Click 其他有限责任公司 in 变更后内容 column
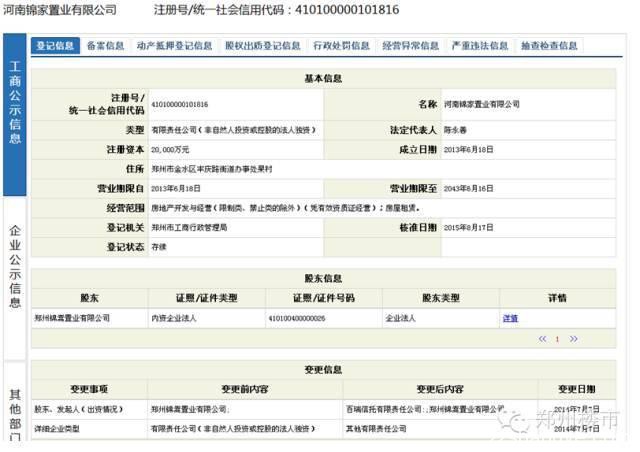Viewport: 640px width, 452px height. (376, 429)
